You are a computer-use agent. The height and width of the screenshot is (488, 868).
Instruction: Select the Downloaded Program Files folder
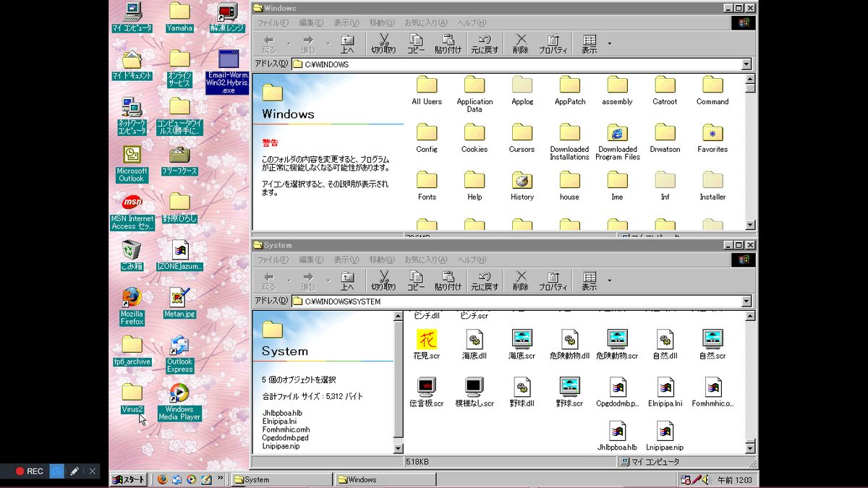(617, 142)
